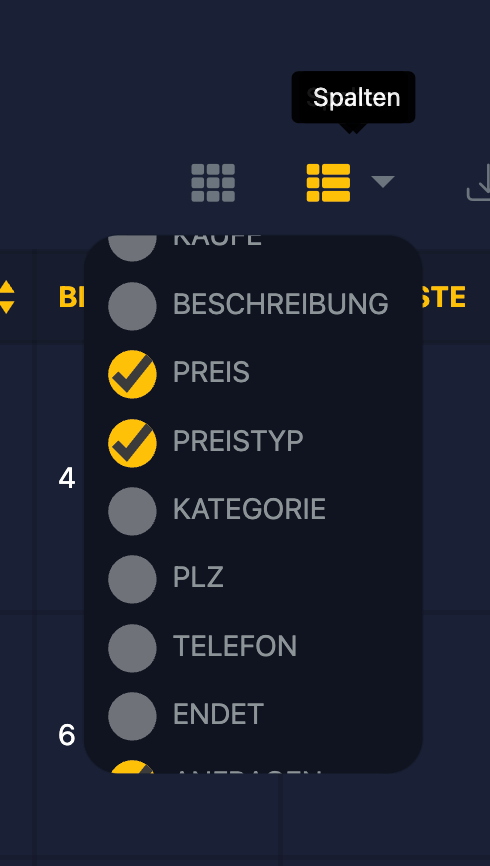
Task: Enable the ENDET column checkbox
Action: click(132, 716)
